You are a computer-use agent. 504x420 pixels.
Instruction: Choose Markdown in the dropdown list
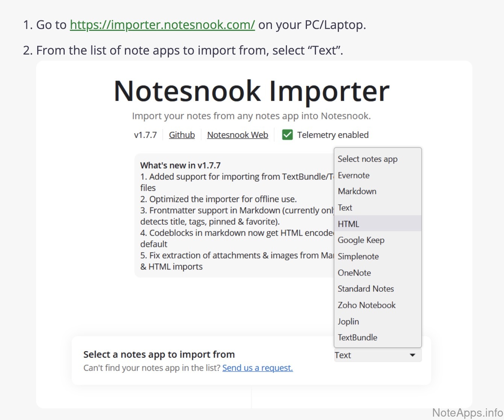(357, 191)
